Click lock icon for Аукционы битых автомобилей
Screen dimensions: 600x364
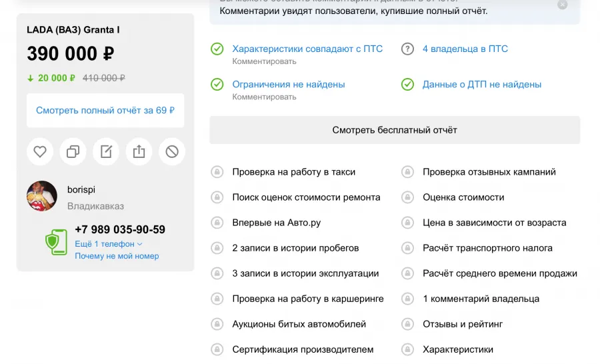pyautogui.click(x=217, y=324)
